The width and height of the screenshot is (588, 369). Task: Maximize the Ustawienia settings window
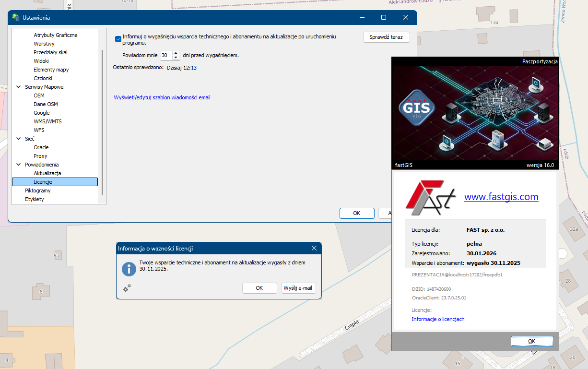(384, 18)
